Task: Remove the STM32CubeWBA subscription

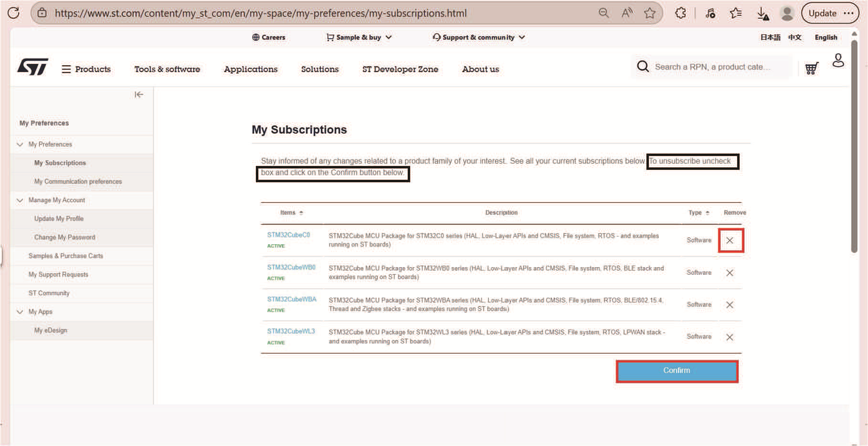Action: [x=730, y=305]
